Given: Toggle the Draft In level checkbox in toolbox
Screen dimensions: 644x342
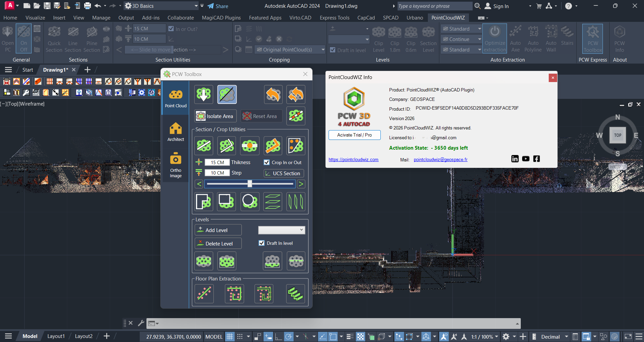Looking at the screenshot, I should [x=262, y=243].
